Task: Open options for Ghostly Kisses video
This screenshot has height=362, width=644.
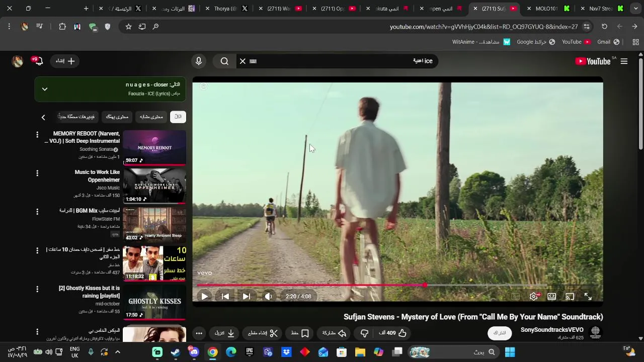Action: point(37,289)
